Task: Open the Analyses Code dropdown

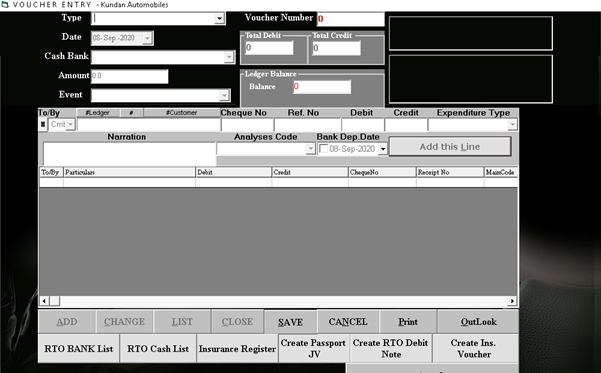Action: tap(310, 149)
